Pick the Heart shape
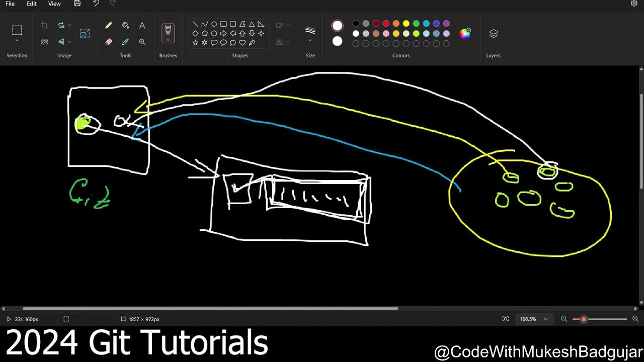 [x=242, y=43]
